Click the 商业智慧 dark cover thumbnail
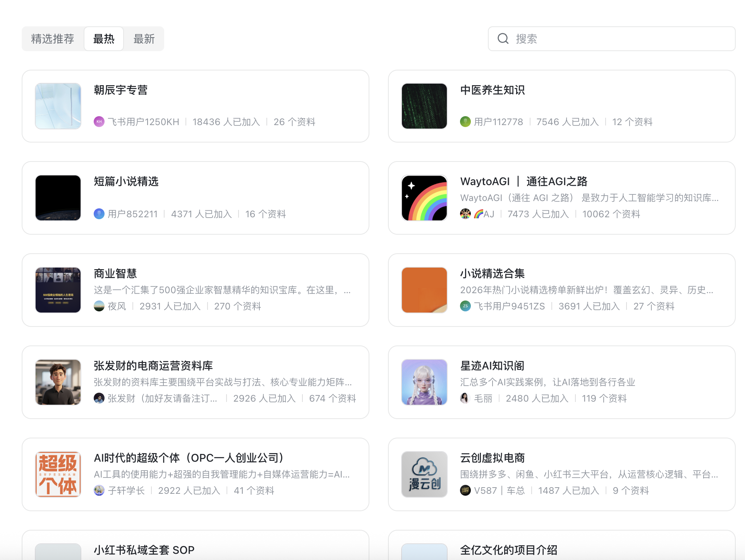The height and width of the screenshot is (560, 745). tap(58, 290)
